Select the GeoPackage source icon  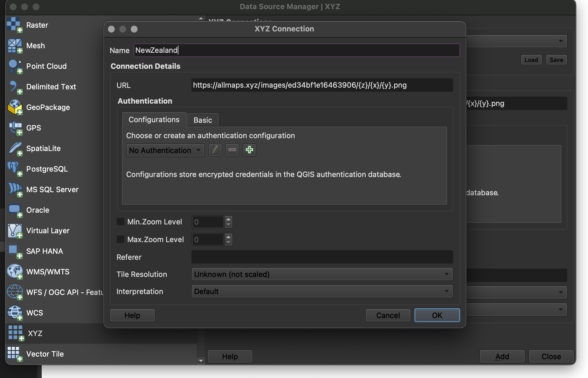(15, 107)
